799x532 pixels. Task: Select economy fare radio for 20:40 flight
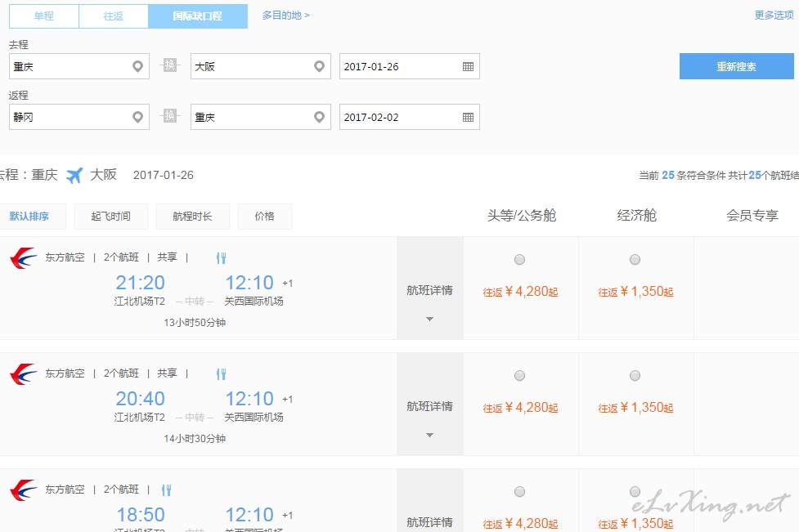(x=635, y=376)
